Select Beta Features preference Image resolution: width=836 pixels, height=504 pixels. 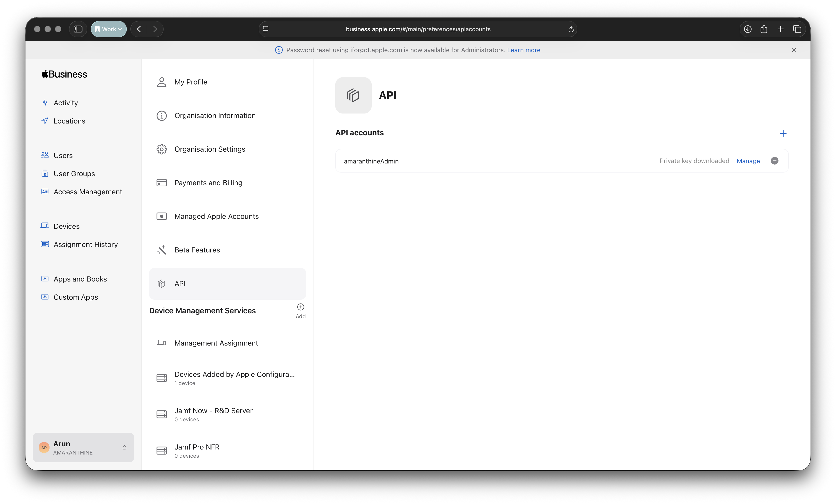[x=227, y=250]
